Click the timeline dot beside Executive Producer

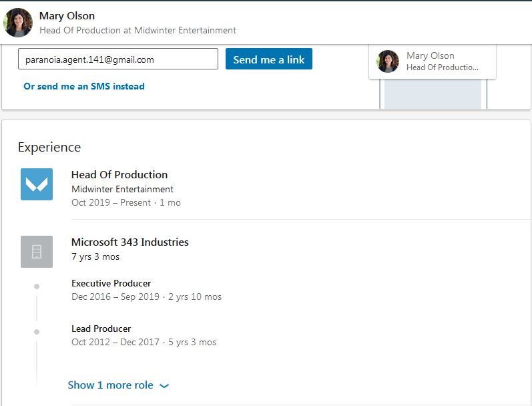tap(37, 286)
